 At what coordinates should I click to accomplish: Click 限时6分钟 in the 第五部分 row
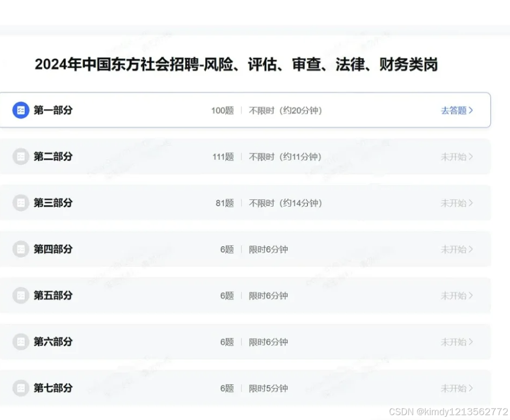tap(269, 296)
